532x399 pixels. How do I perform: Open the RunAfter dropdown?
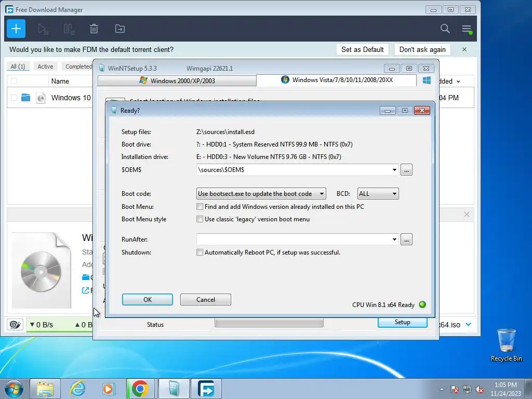click(394, 239)
